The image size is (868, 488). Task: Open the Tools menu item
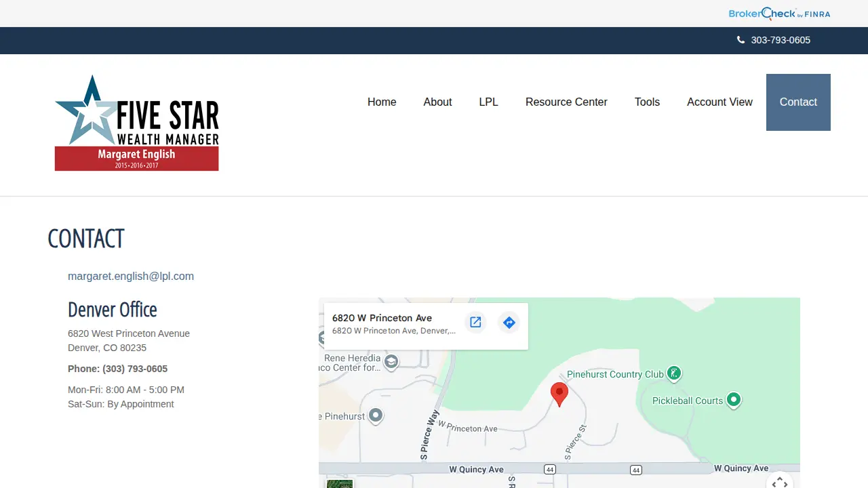tap(647, 102)
